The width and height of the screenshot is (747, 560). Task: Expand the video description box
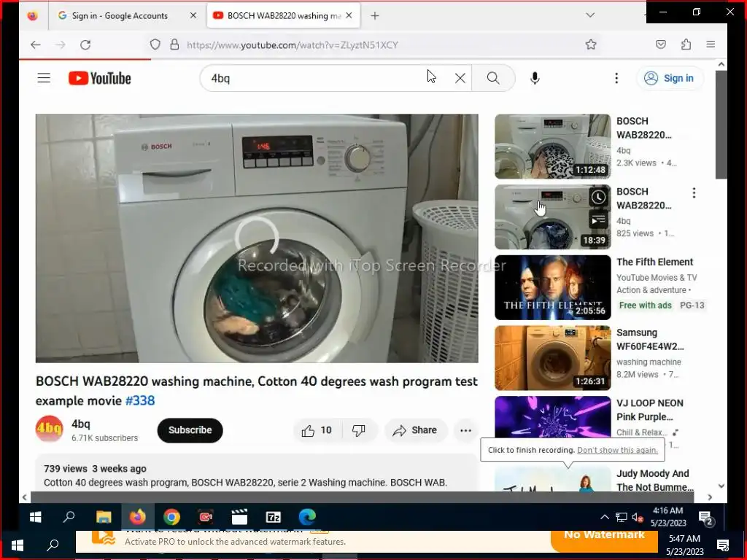257,472
